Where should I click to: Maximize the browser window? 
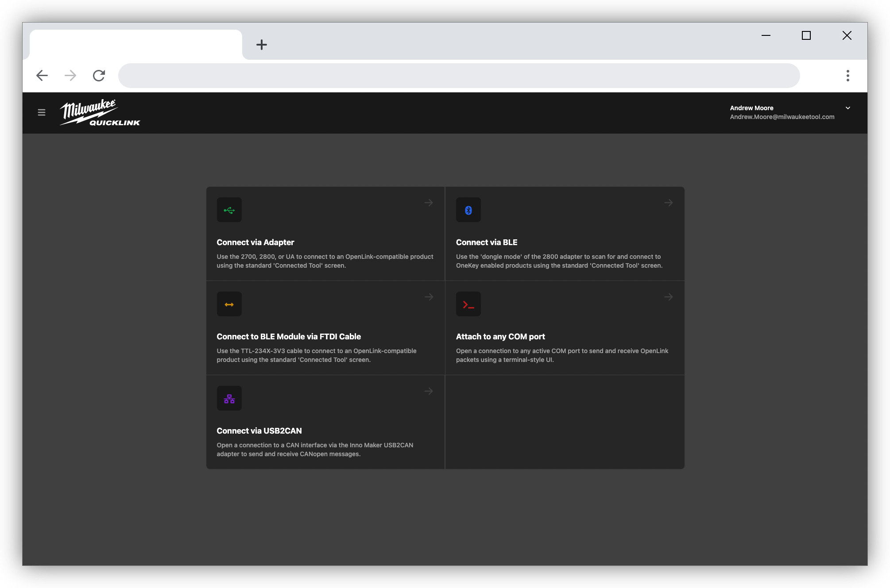coord(806,35)
